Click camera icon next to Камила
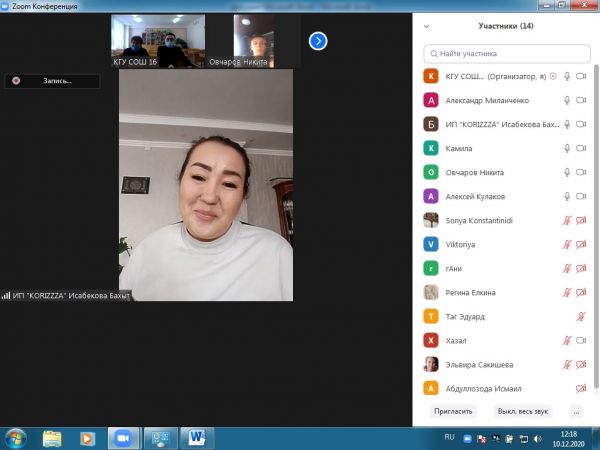Viewport: 600px width, 450px height. [581, 148]
